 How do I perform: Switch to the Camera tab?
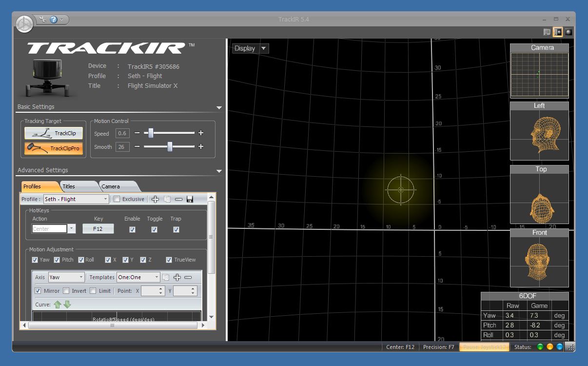[118, 186]
